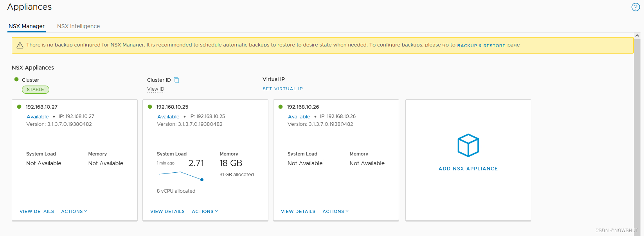The height and width of the screenshot is (236, 644).
Task: Select the appliance title 192.168.10.27
Action: [41, 107]
